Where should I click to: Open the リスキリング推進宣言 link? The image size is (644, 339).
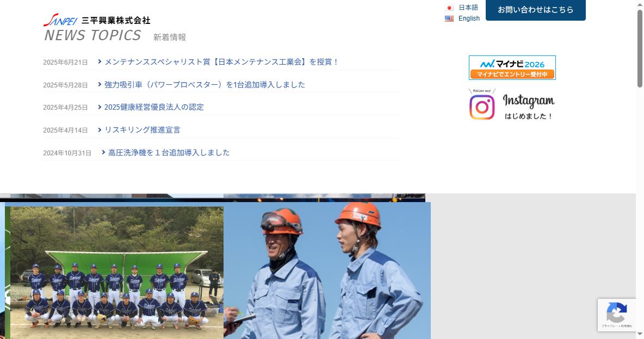(x=142, y=130)
